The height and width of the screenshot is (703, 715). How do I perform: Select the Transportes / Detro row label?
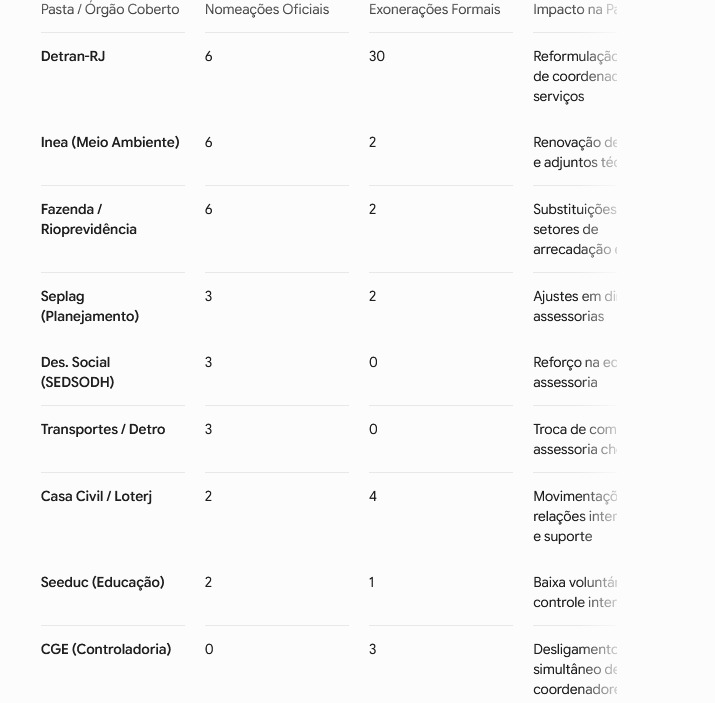pos(103,429)
